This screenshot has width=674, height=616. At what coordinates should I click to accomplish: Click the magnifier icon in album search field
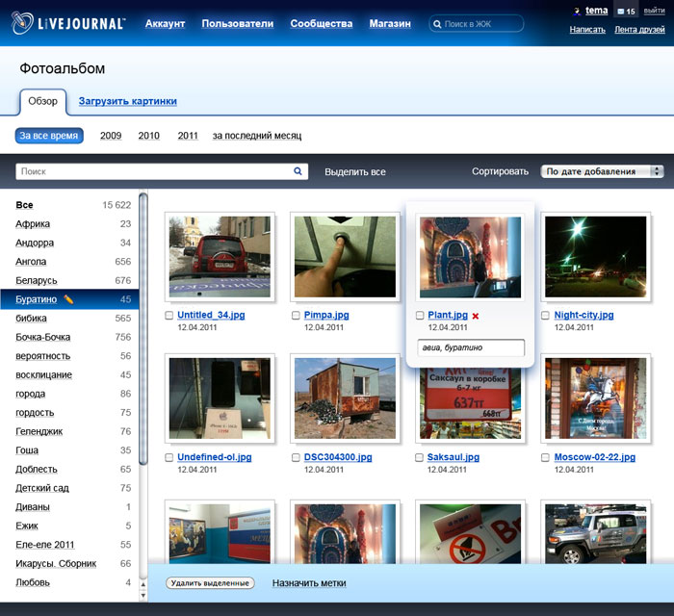(x=298, y=171)
